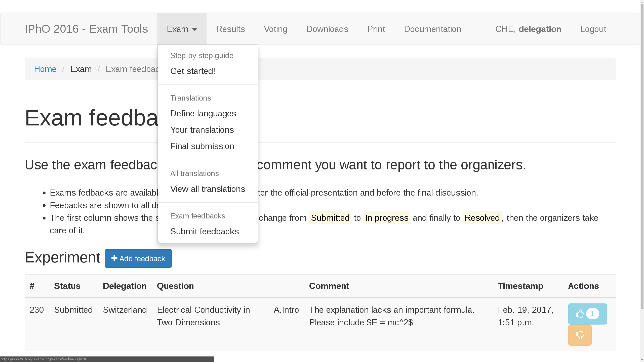Open the Voting page
This screenshot has width=644, height=362.
[275, 29]
